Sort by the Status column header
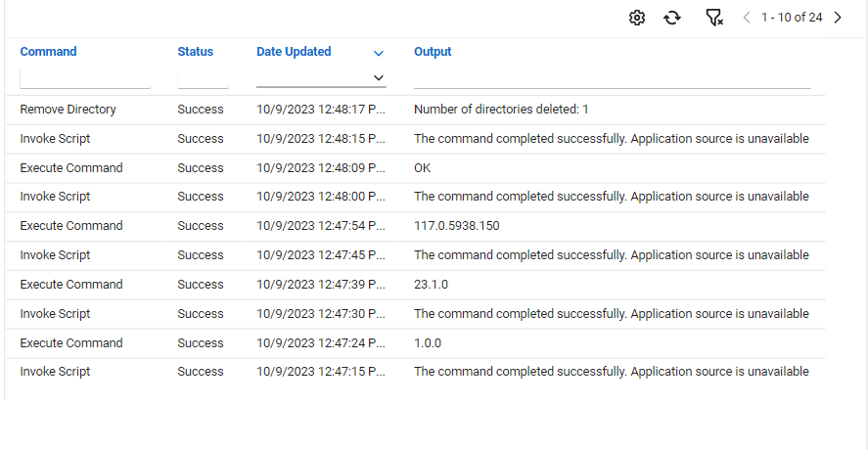868x450 pixels. 195,52
